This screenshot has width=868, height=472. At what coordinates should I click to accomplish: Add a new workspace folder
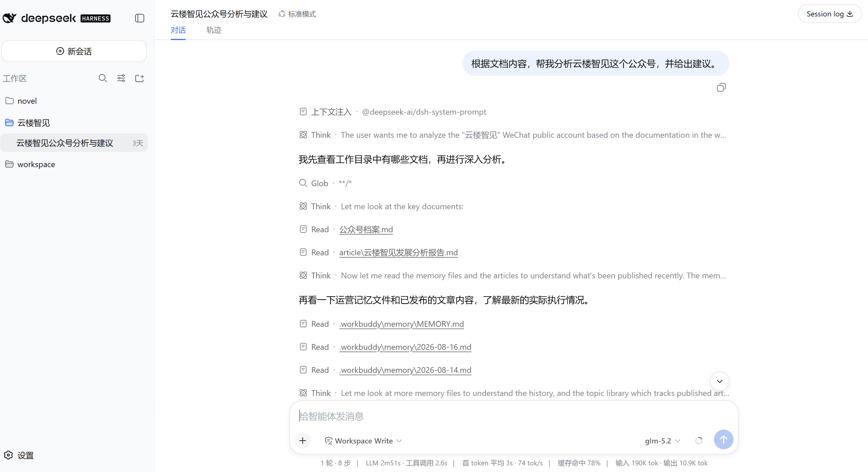coord(139,79)
